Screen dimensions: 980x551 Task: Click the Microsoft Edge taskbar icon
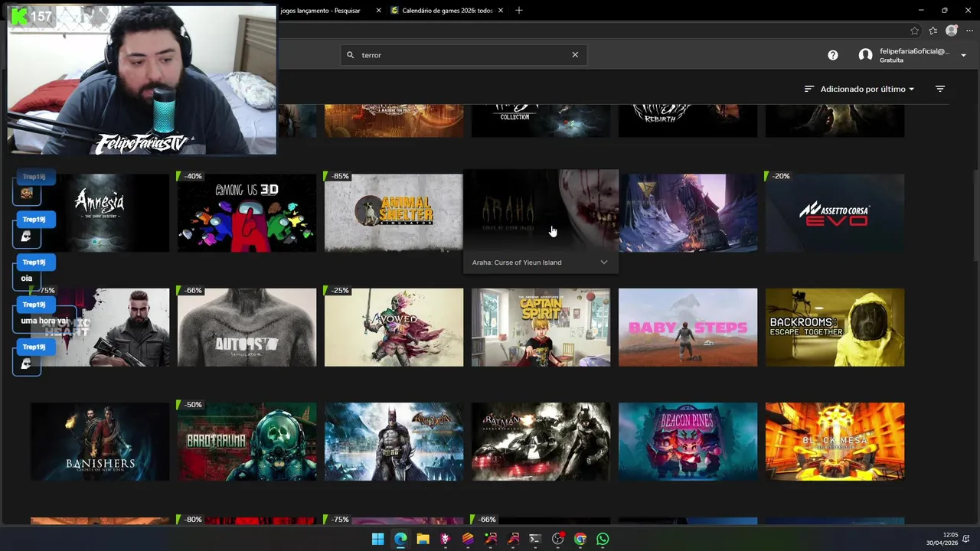[x=400, y=539]
